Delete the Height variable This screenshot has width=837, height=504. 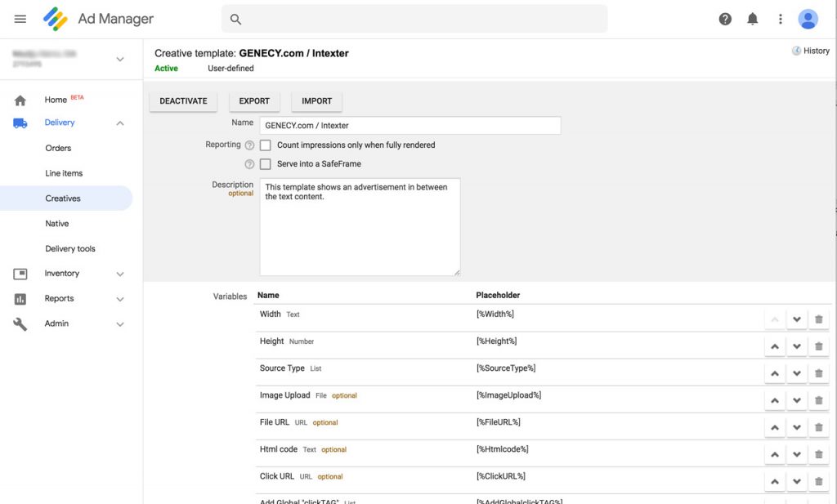(819, 346)
